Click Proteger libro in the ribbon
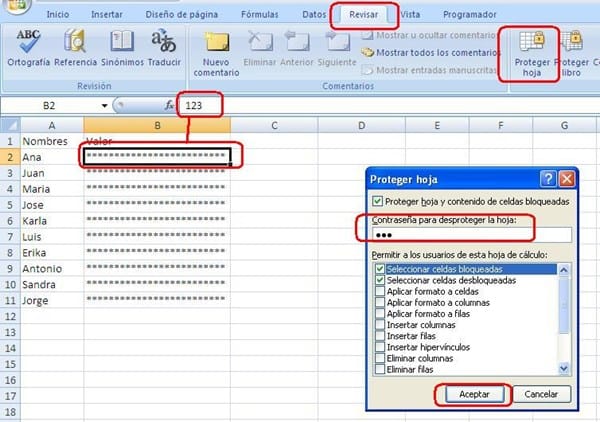This screenshot has width=600, height=422. (572, 54)
